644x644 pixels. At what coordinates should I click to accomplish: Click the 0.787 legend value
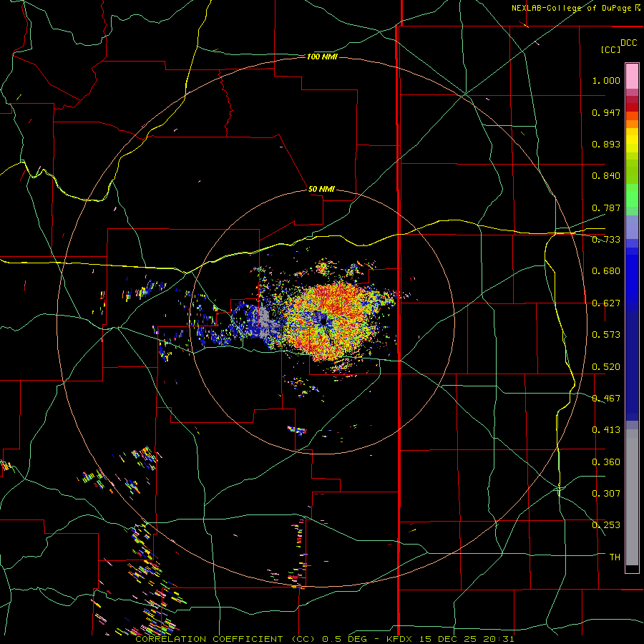click(606, 208)
